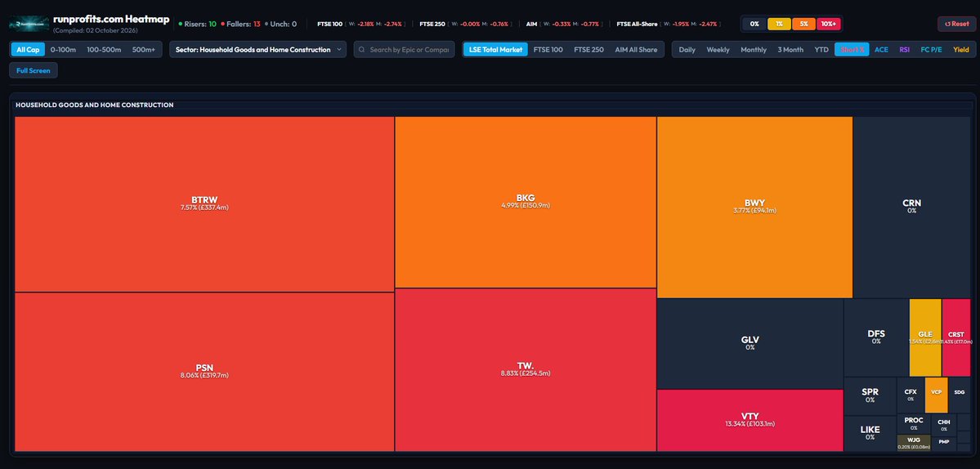Screen dimensions: 980x469
Task: Click the search magnifier icon
Action: 362,49
